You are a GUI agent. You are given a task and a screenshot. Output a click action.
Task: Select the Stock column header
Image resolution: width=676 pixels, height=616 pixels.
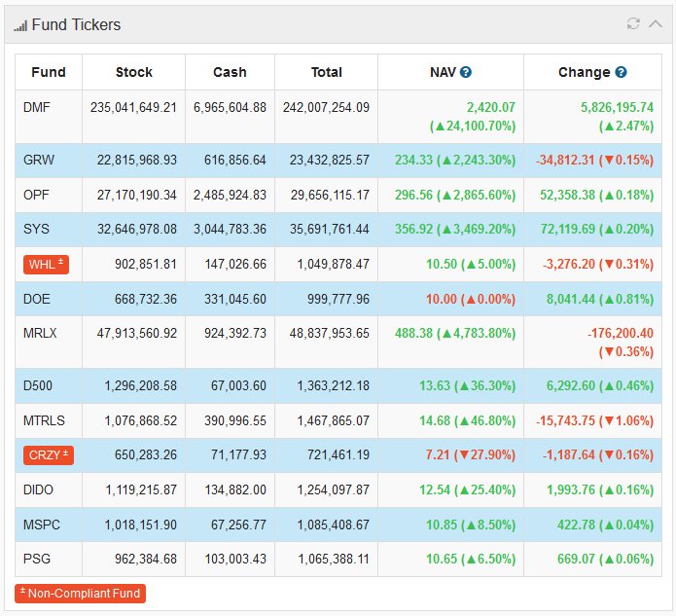(133, 72)
